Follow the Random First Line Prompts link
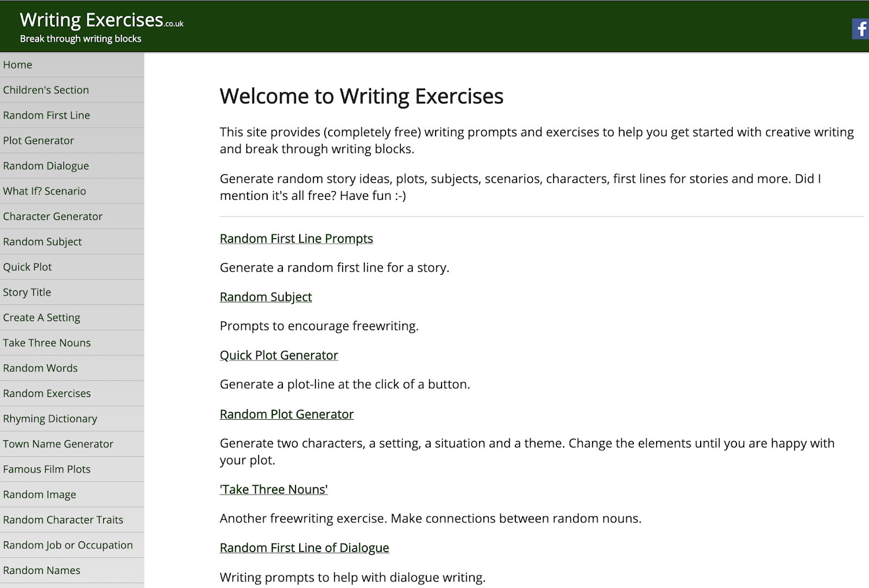Screen dimensions: 869x588 (x=296, y=238)
